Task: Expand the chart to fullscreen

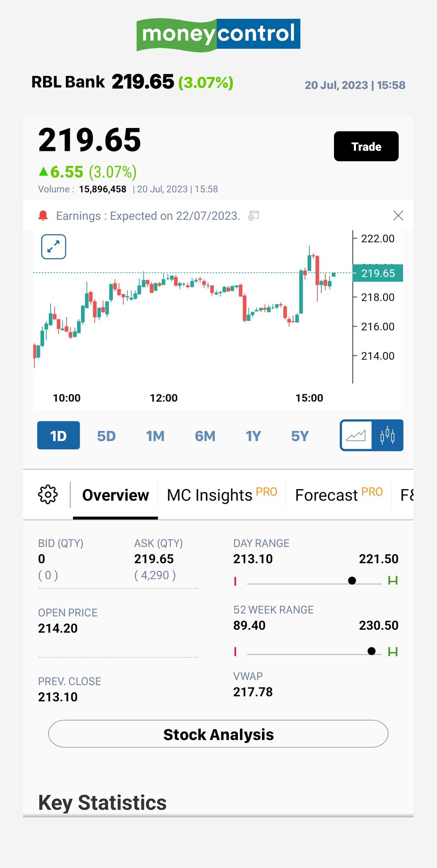Action: 53,247
